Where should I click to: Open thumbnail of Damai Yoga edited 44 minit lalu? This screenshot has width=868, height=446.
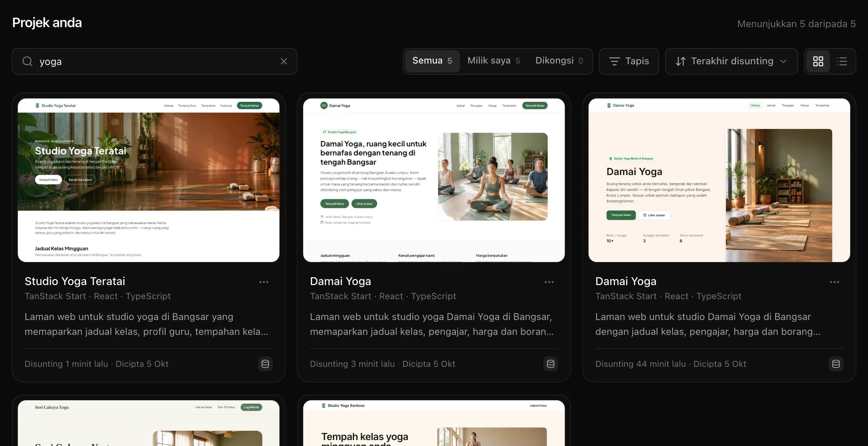719,180
